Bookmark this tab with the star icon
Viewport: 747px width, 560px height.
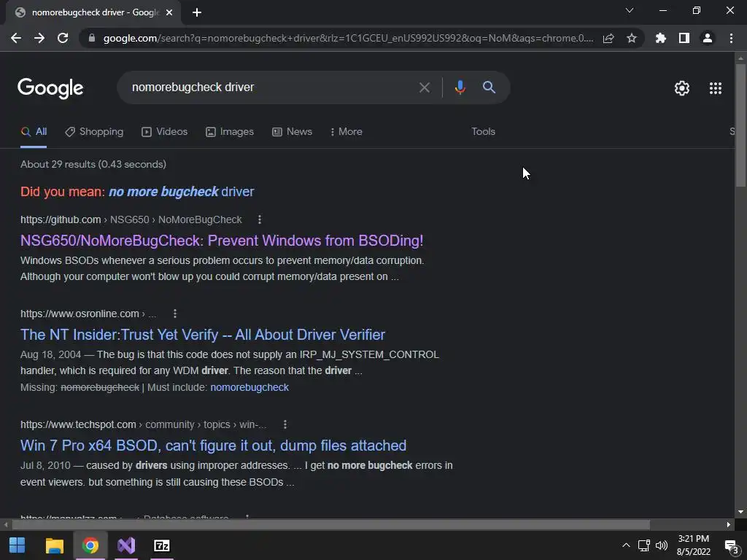[632, 38]
